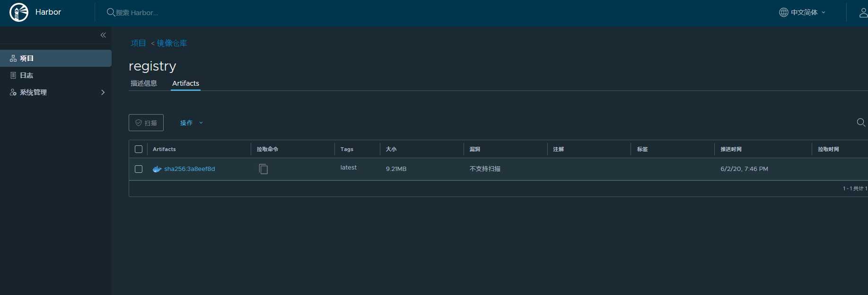Screen dimensions: 868x295
Task: Sort by the 大小 column header
Action: click(391, 149)
